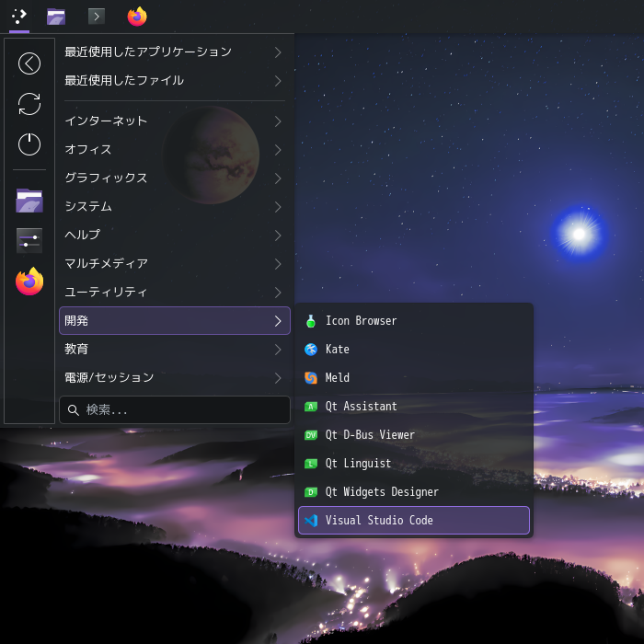The height and width of the screenshot is (644, 644).
Task: Click chevron arrow beside ユーティリティ
Action: (278, 292)
